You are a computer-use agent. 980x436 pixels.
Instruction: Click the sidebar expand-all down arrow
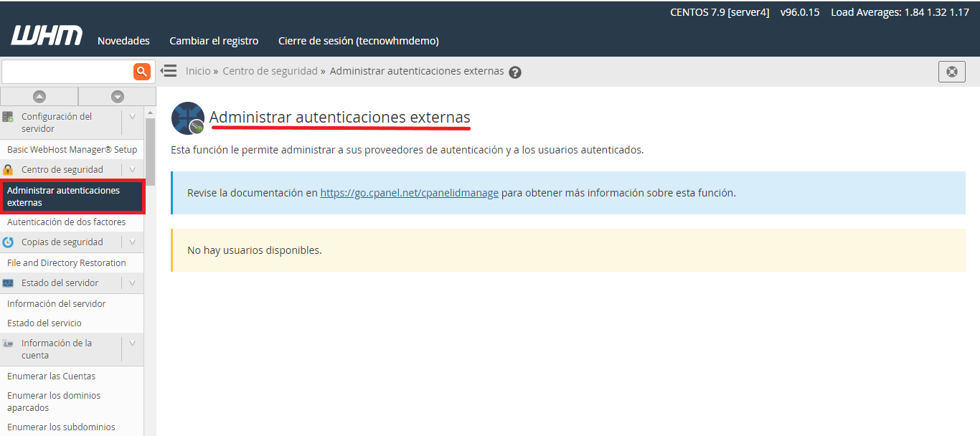[118, 97]
